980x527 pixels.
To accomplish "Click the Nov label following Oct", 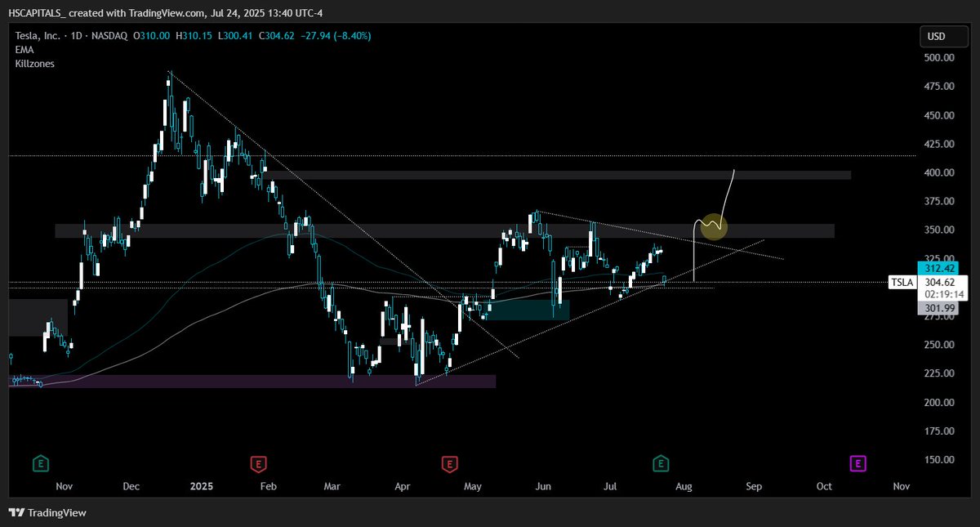I will coord(901,486).
